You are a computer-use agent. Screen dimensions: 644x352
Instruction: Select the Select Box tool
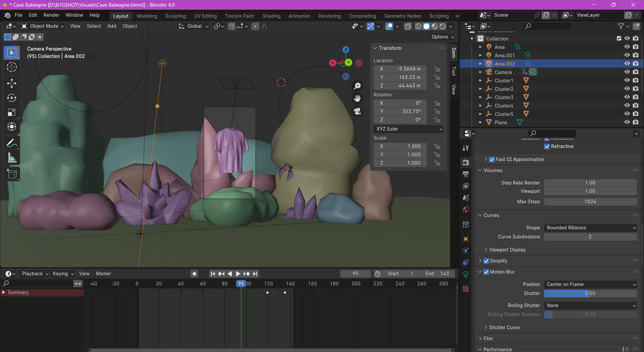pos(12,53)
